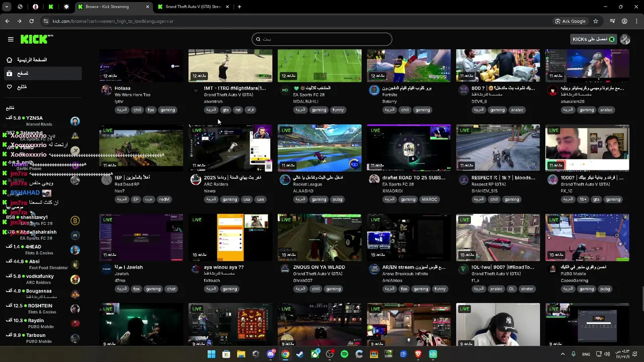Open the Red Dead RP stream thumbnail by Nxv7

click(x=141, y=148)
